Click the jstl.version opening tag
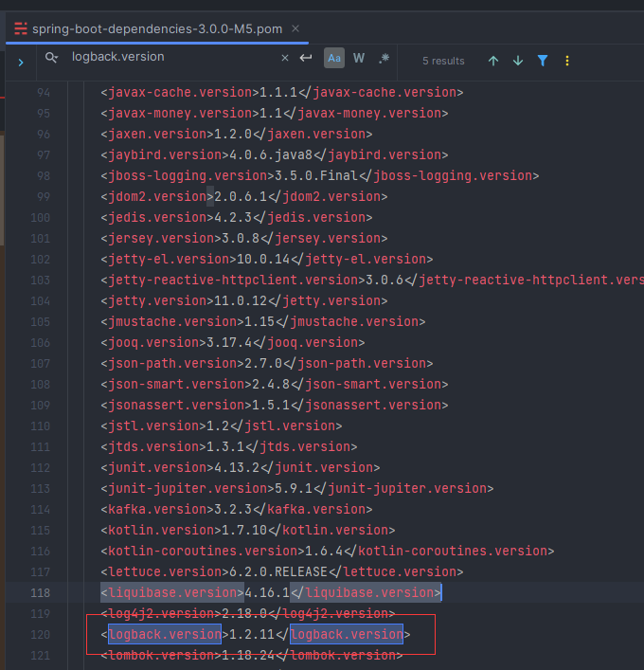The height and width of the screenshot is (670, 644). [153, 426]
